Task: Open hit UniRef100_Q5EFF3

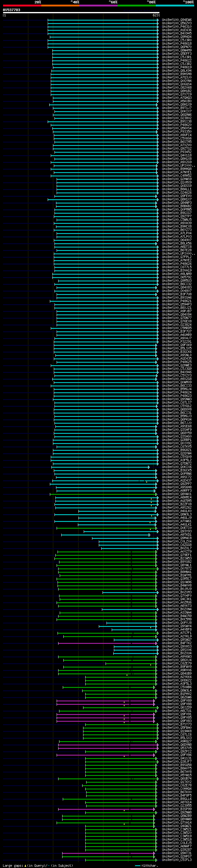Action: [177, 54]
